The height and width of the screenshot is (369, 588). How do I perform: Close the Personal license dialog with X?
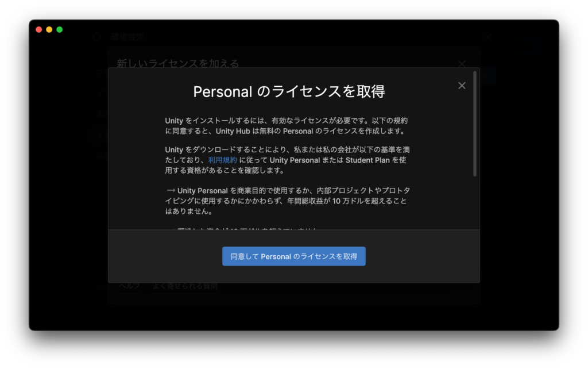coord(462,86)
